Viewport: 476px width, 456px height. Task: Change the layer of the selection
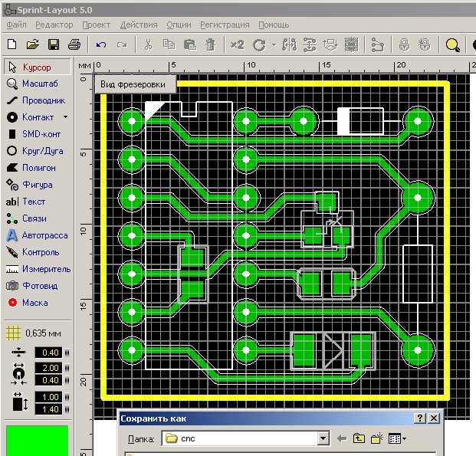click(330, 44)
